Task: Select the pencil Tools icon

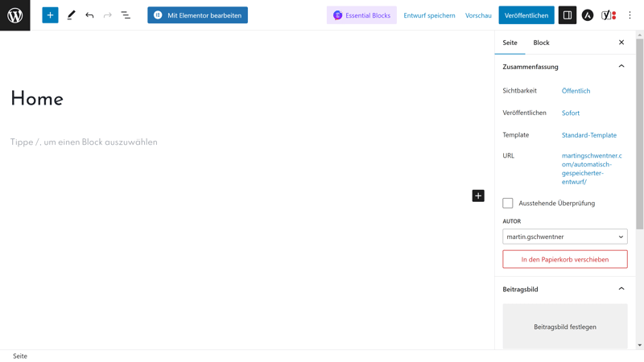Action: (71, 15)
